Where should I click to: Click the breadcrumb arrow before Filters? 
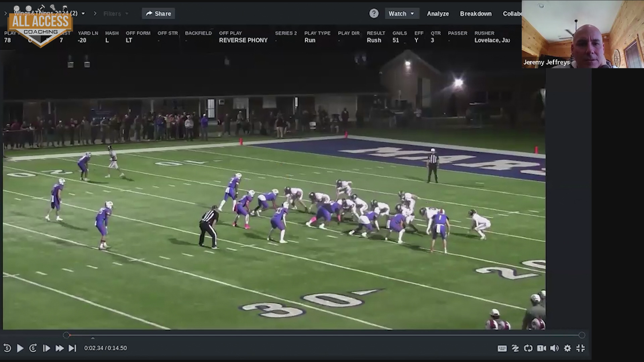tap(95, 13)
